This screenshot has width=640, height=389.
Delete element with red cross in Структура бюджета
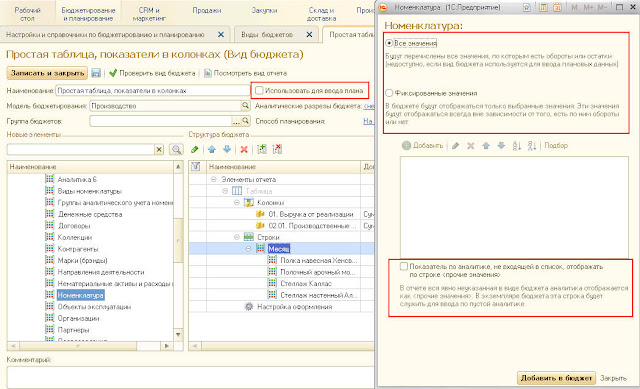[x=244, y=149]
